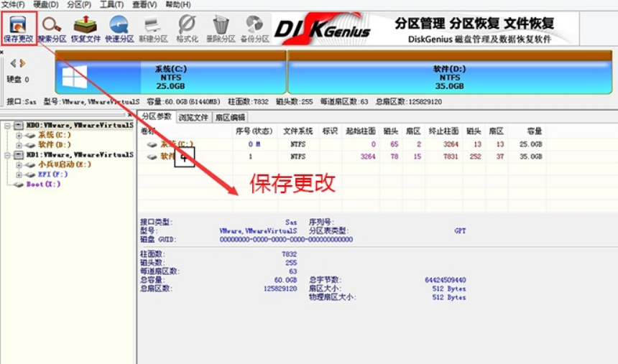Go to next disk with right arrow
618x364 pixels.
coord(22,63)
